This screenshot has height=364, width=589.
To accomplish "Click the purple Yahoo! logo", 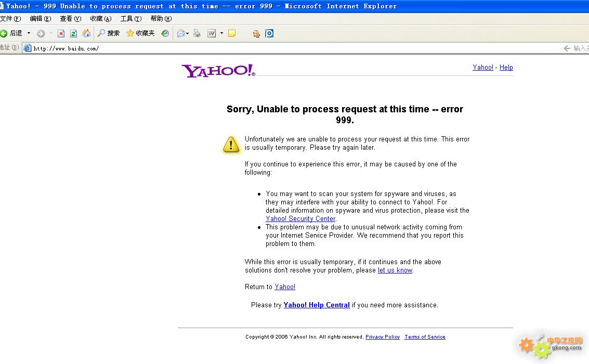I will tap(218, 71).
